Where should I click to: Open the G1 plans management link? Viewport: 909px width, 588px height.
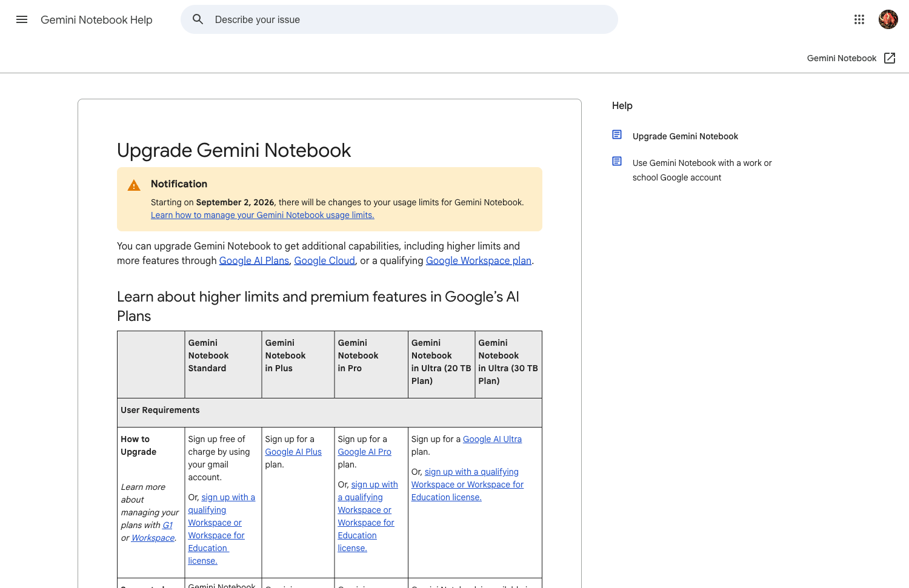167,525
